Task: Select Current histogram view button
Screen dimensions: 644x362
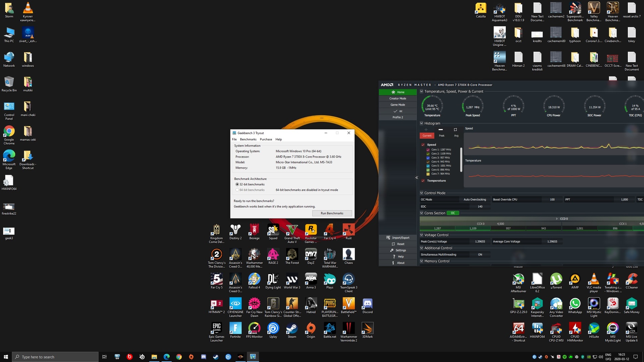Action: pos(427,136)
